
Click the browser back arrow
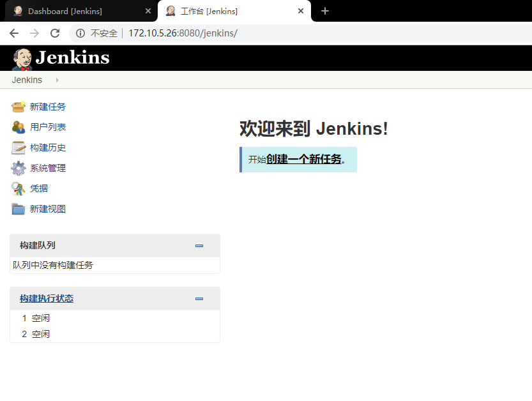coord(14,33)
